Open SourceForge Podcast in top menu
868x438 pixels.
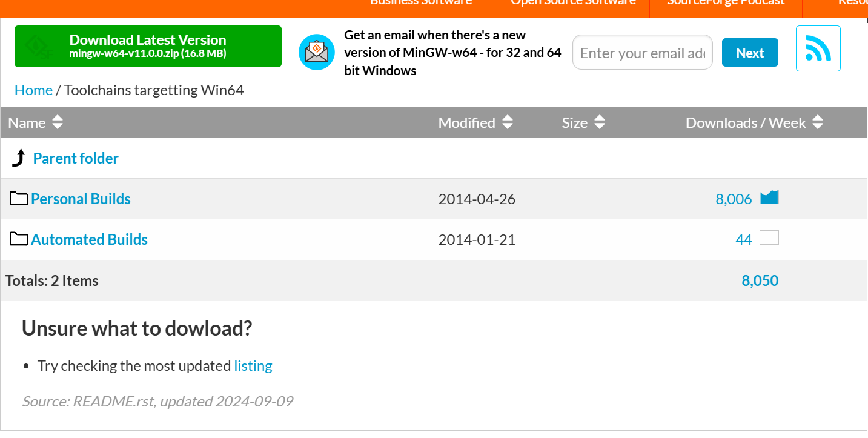726,3
